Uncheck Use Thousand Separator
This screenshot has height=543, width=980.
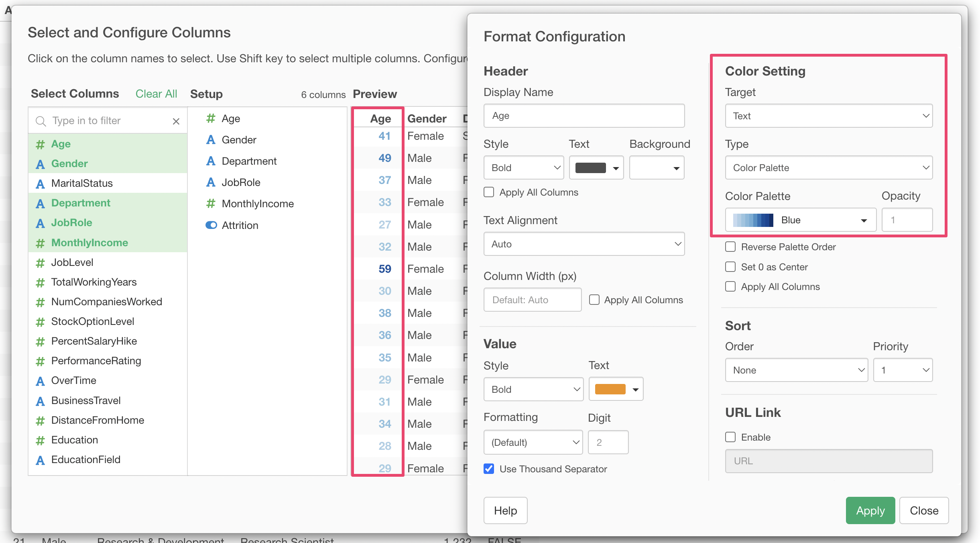click(x=489, y=469)
